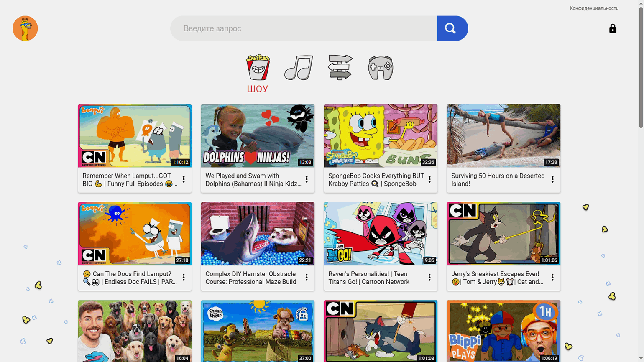Open title Can The Docs Find Lamput?
This screenshot has width=644, height=362.
(x=130, y=278)
